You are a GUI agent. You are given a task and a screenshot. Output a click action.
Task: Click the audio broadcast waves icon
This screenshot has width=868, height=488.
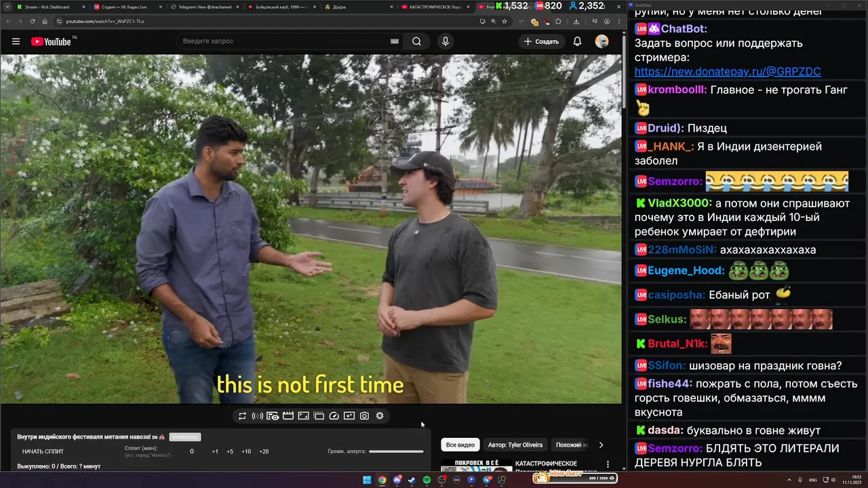[x=258, y=416]
